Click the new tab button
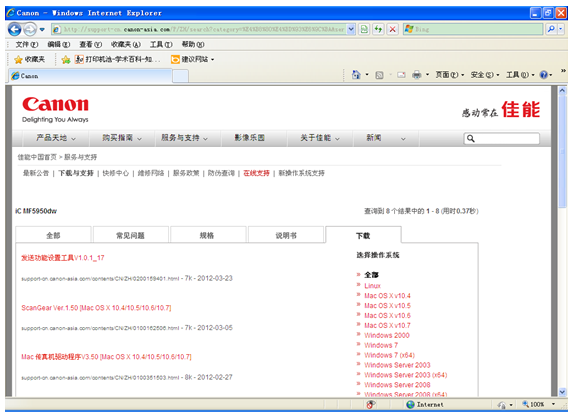The image size is (576, 419). pos(180,76)
